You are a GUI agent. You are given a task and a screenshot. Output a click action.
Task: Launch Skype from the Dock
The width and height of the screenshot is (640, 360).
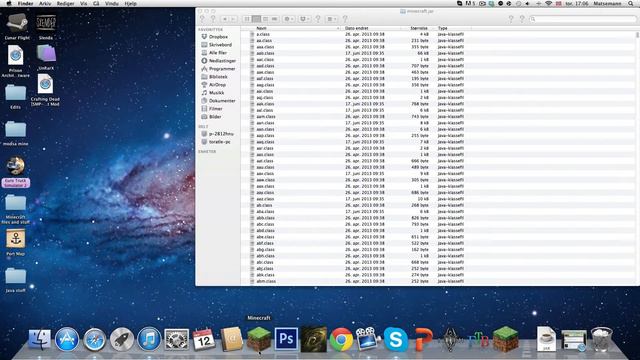click(395, 339)
